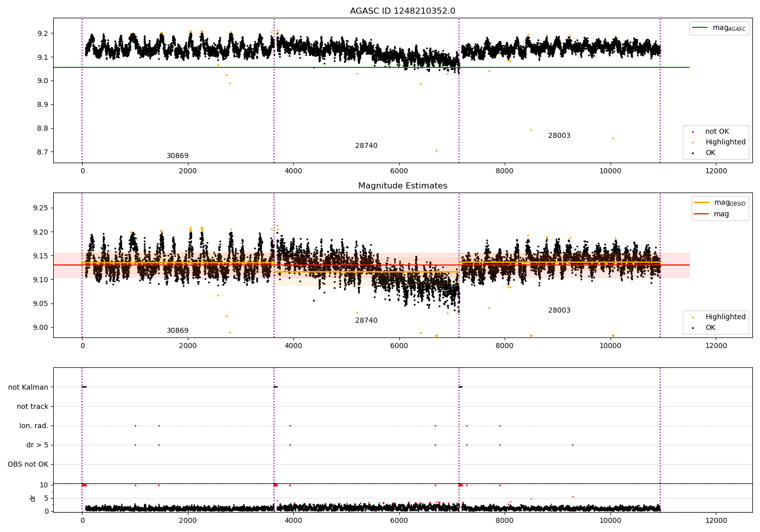Click the 'not Kalman' row label
Viewport: 760px width, 532px height.
[28, 388]
